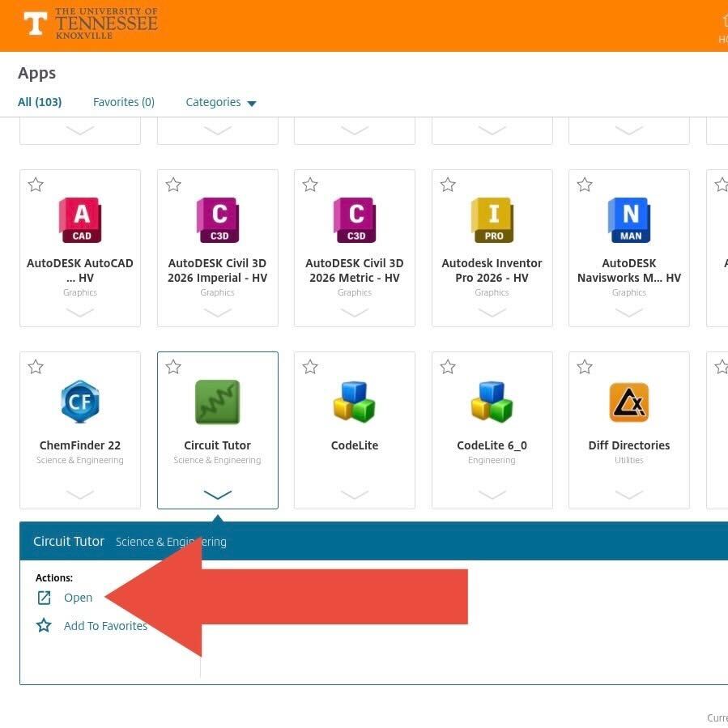Expand the CodeLite tile details chevron
Screen dimensions: 728x728
pyautogui.click(x=355, y=494)
